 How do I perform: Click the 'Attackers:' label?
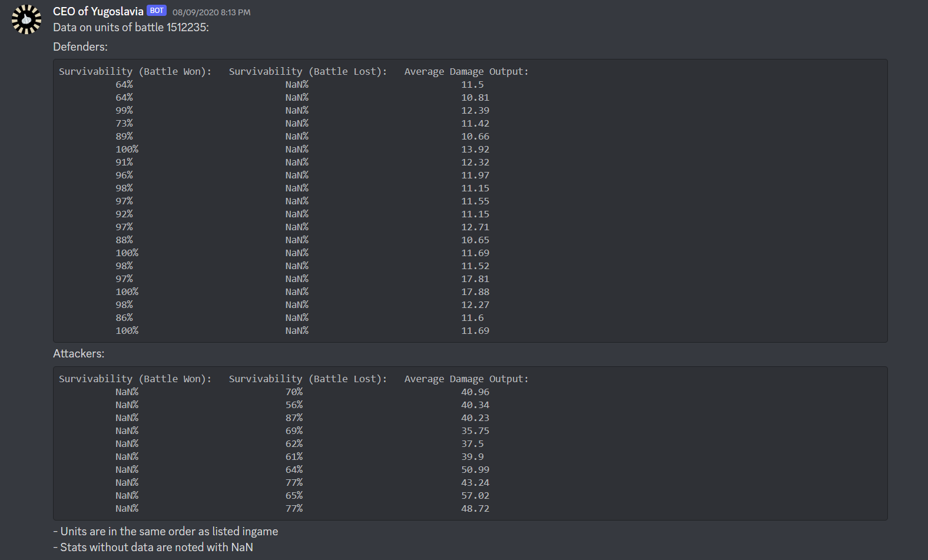tap(78, 353)
